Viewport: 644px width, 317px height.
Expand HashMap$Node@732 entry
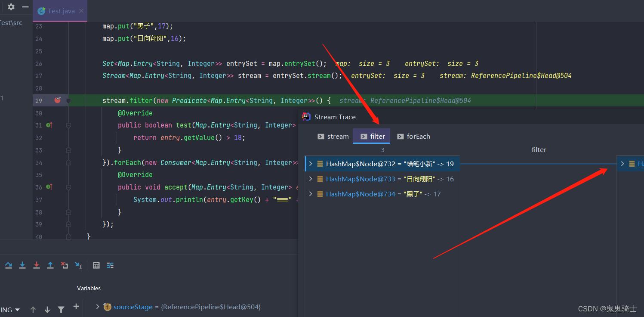[311, 164]
